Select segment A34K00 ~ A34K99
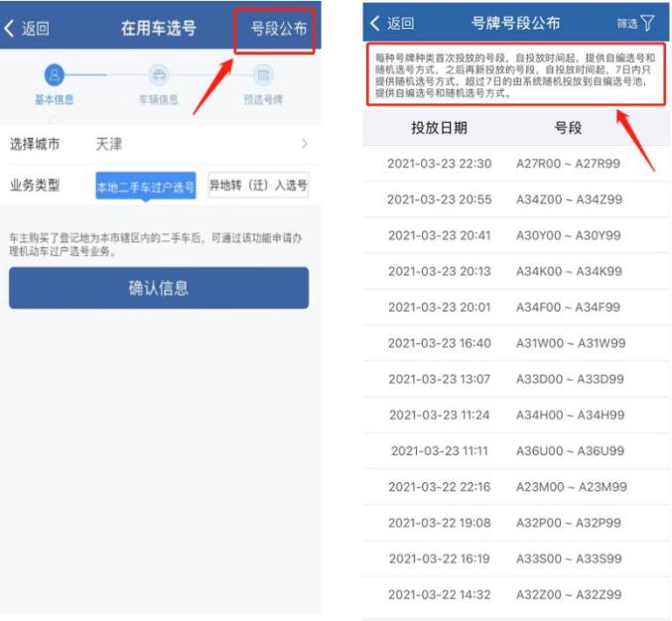The width and height of the screenshot is (672, 621). point(569,272)
